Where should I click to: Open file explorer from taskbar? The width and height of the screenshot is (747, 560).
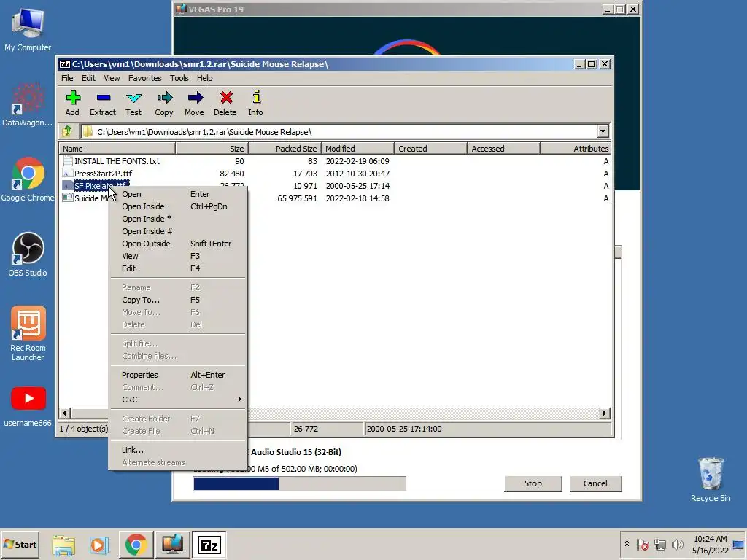point(63,545)
